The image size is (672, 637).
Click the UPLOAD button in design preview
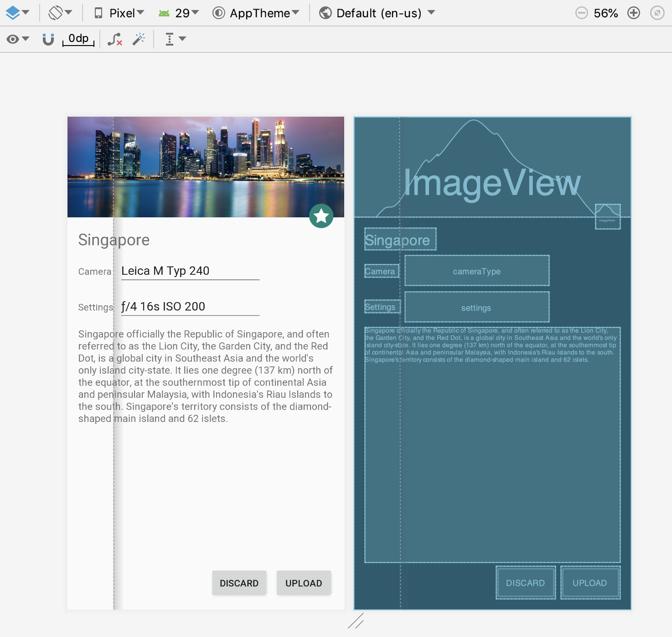click(304, 583)
